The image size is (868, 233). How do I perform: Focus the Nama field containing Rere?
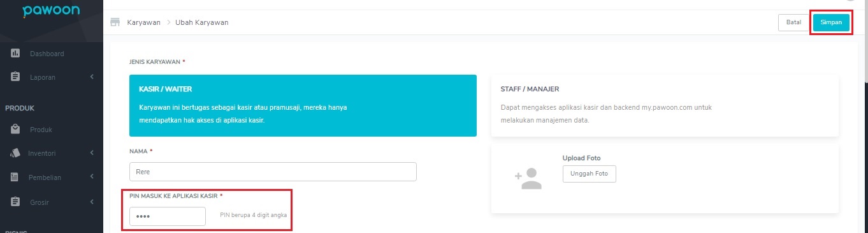click(273, 172)
